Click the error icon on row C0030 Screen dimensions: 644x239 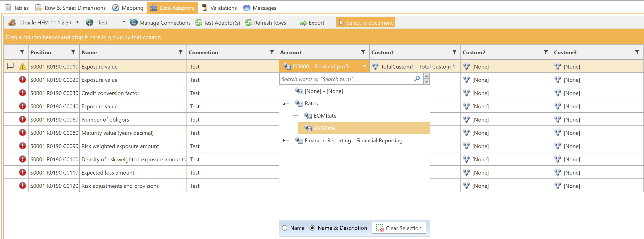(x=23, y=93)
